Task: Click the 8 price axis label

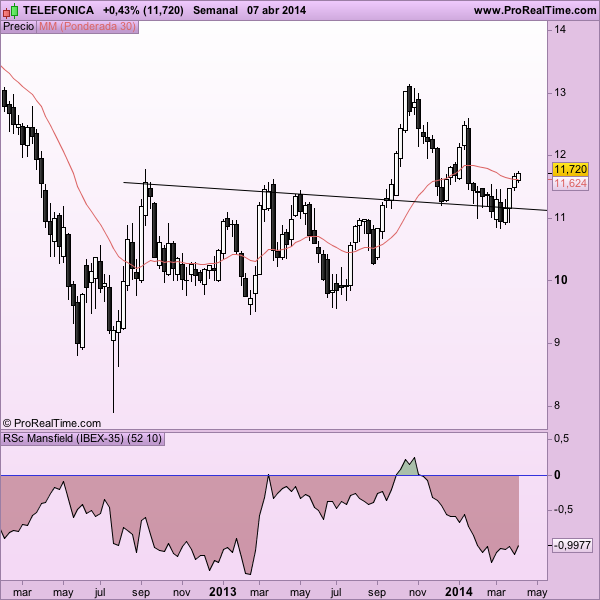Action: [x=557, y=405]
